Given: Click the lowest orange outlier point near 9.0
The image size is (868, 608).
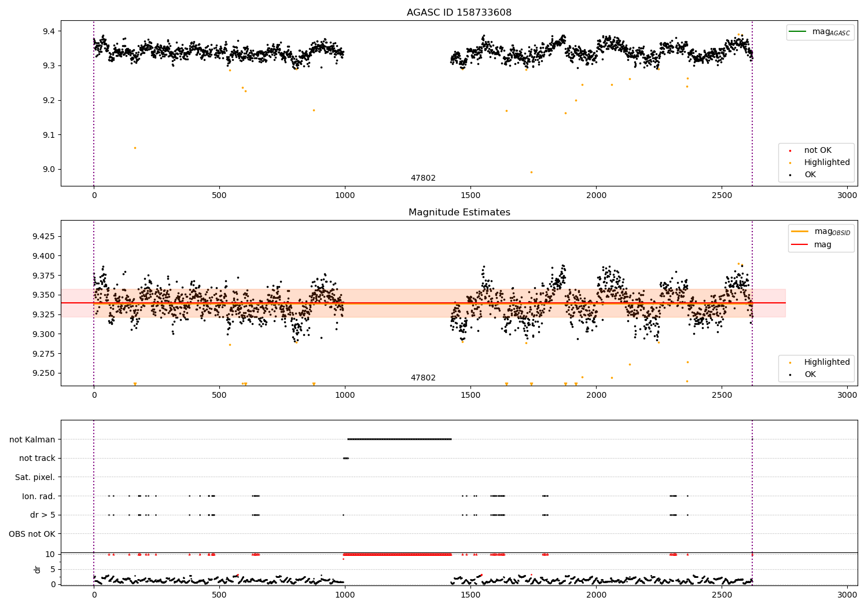Looking at the screenshot, I should [x=531, y=172].
